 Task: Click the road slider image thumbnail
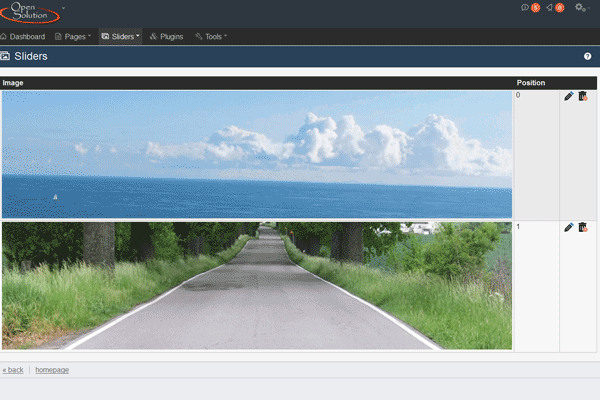[x=257, y=286]
